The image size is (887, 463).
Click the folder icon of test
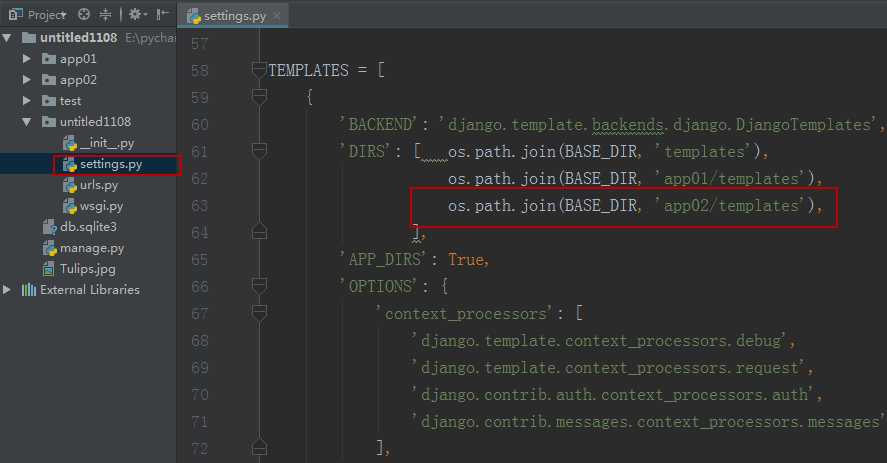49,101
